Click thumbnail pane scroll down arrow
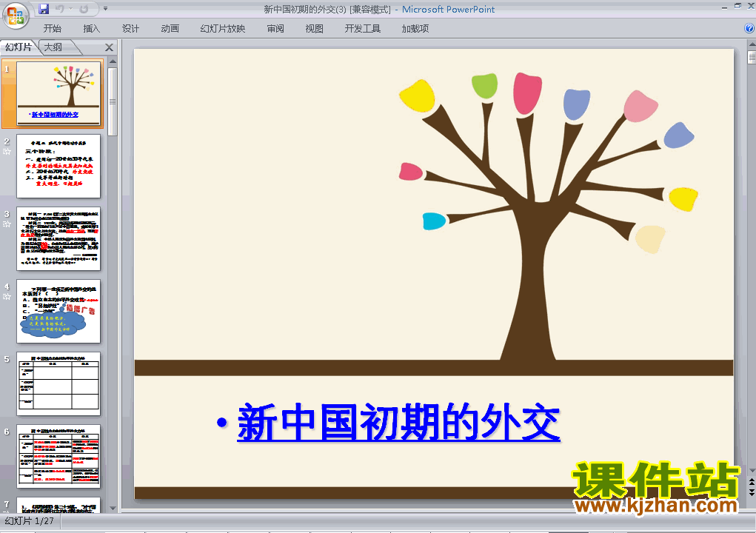This screenshot has height=533, width=756. click(113, 508)
